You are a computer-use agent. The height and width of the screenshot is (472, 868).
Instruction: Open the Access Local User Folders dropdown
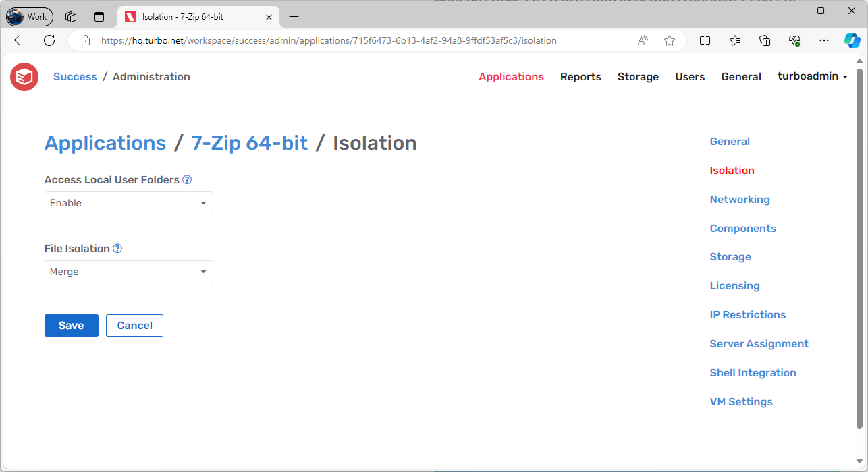click(x=128, y=202)
